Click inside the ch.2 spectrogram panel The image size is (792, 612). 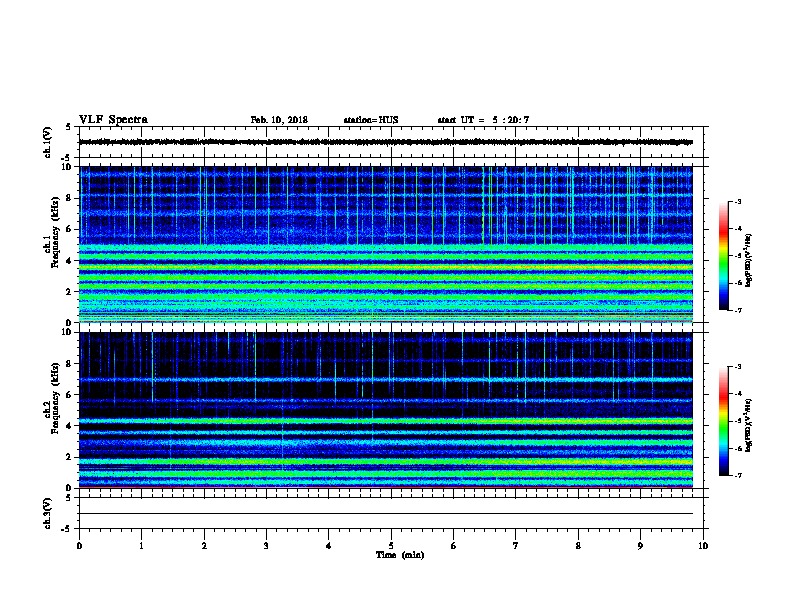386,410
